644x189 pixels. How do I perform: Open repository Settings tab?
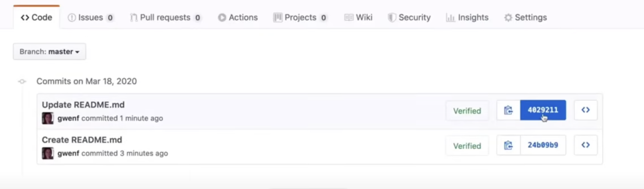[x=525, y=17]
